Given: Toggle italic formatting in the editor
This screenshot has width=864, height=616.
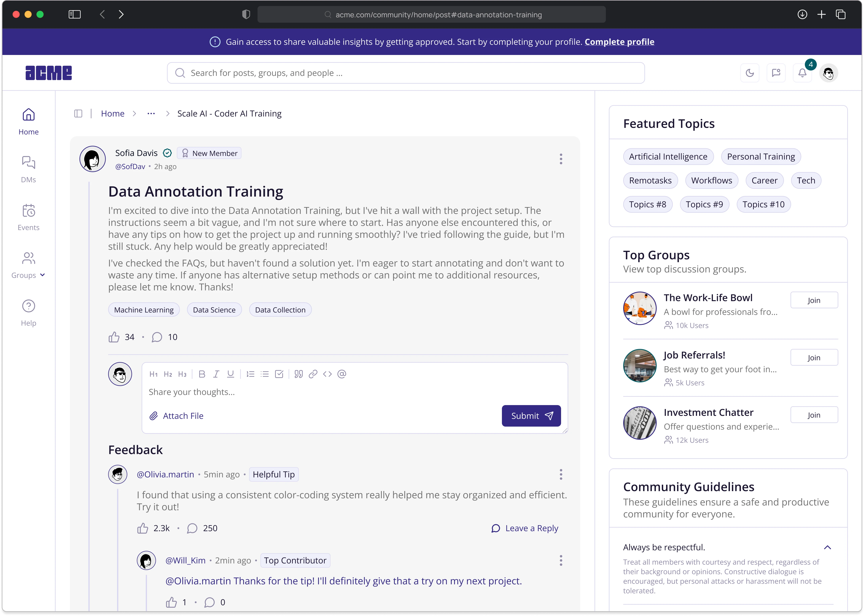Looking at the screenshot, I should pos(216,374).
